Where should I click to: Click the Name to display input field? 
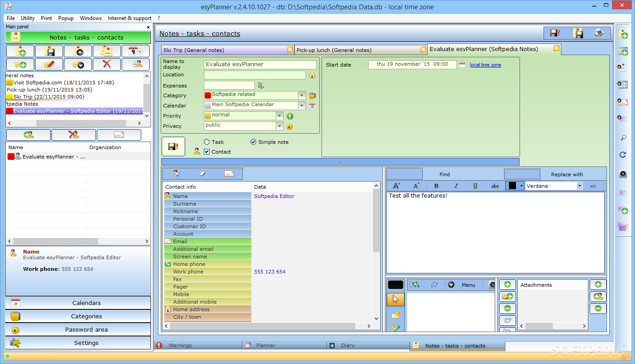tap(260, 64)
